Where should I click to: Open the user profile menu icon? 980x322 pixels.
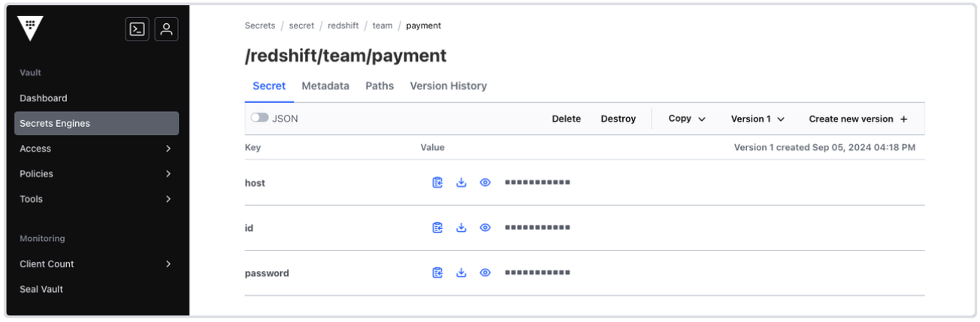(166, 29)
